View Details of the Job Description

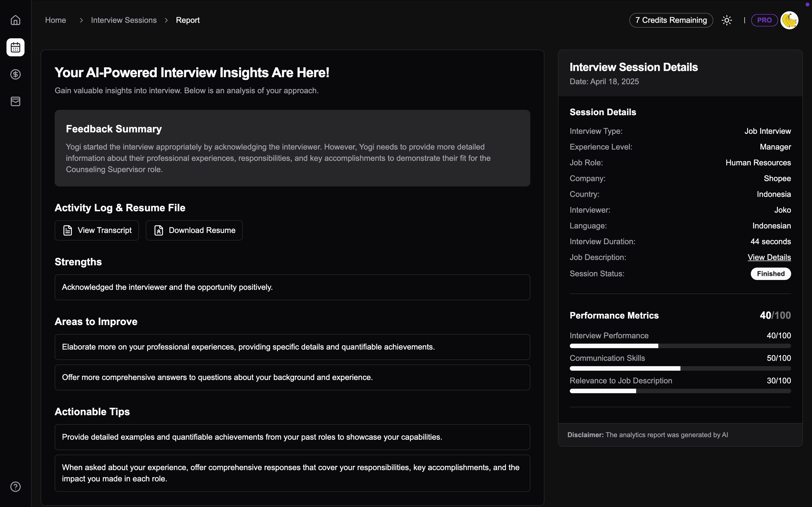769,257
